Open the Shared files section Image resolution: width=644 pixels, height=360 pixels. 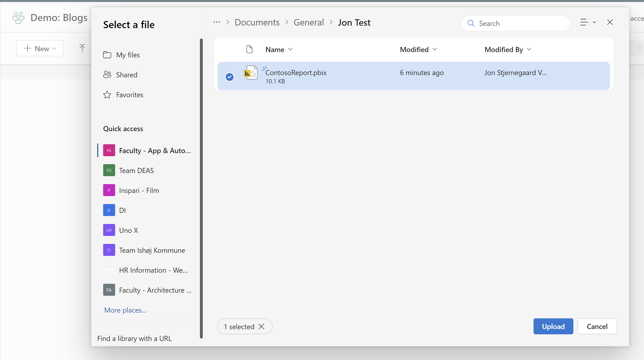(x=126, y=74)
